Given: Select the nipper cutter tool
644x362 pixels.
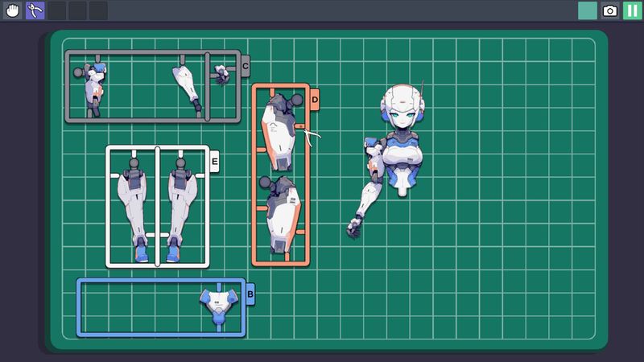Looking at the screenshot, I should (x=35, y=10).
